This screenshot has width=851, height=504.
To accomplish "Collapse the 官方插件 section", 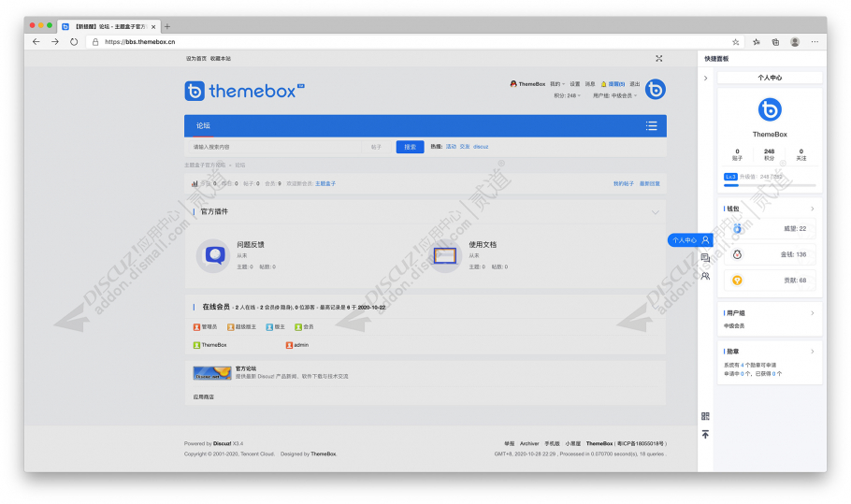I will (x=655, y=212).
